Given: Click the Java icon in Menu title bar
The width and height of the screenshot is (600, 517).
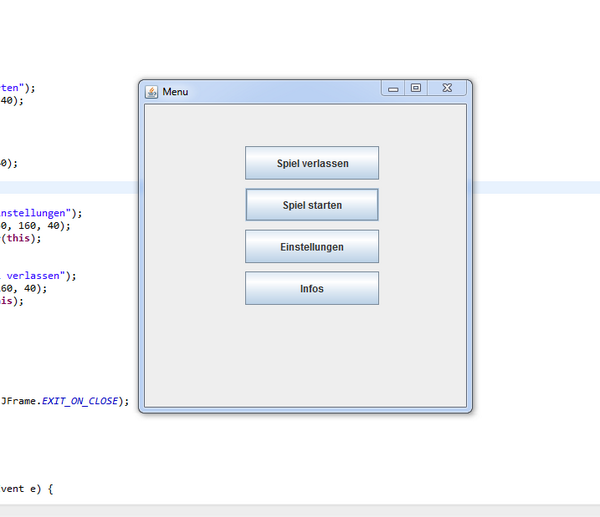Looking at the screenshot, I should pos(152,92).
